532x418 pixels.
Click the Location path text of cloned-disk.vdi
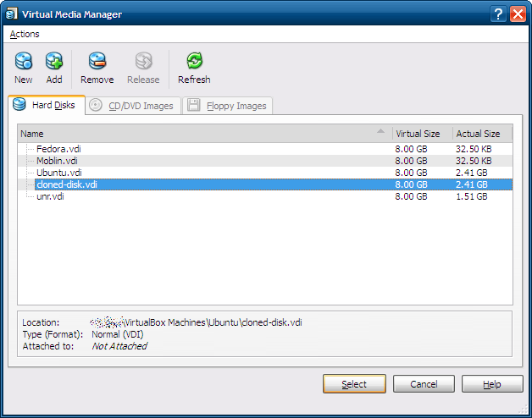coord(196,322)
